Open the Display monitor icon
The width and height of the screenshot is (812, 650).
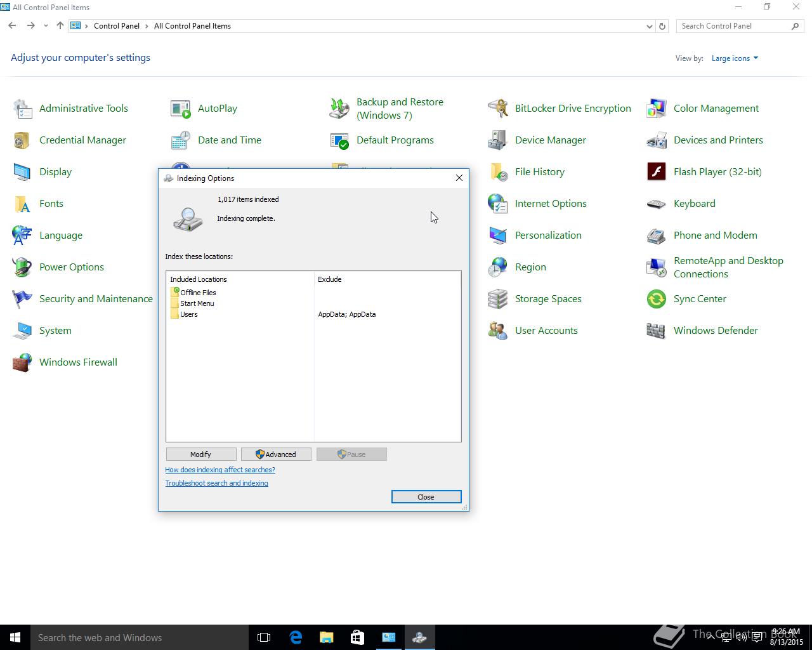coord(22,172)
